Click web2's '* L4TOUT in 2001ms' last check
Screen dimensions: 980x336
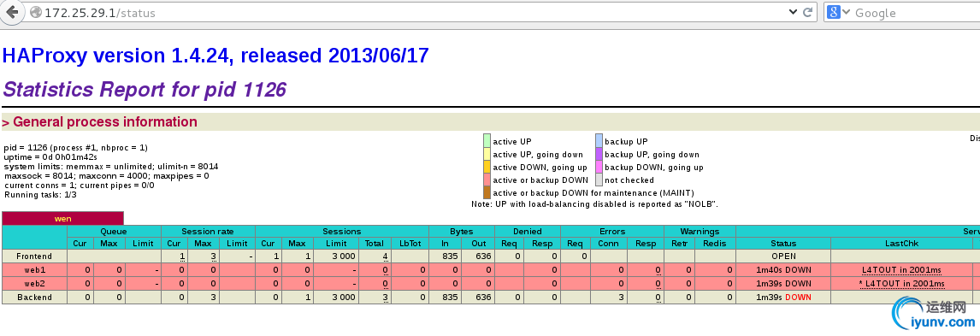click(902, 284)
